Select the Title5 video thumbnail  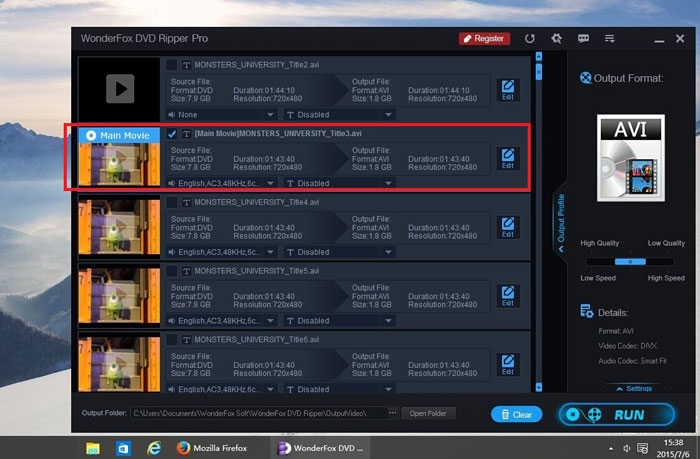[119, 296]
